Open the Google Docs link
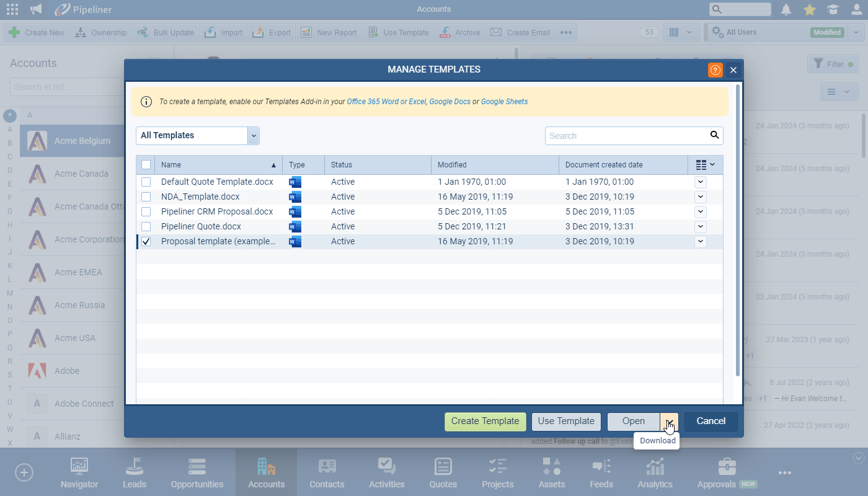Screen dimensions: 868x496 449,102
